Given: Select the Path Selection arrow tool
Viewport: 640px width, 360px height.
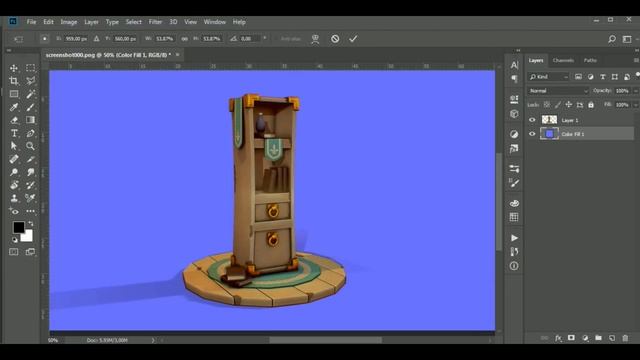Looking at the screenshot, I should click(x=14, y=146).
